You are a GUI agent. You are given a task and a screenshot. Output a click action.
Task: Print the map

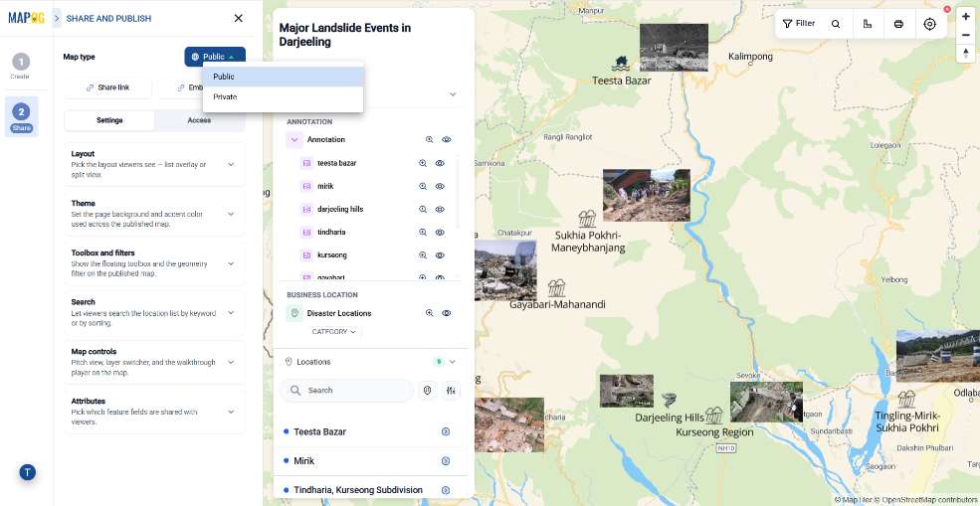coord(898,24)
